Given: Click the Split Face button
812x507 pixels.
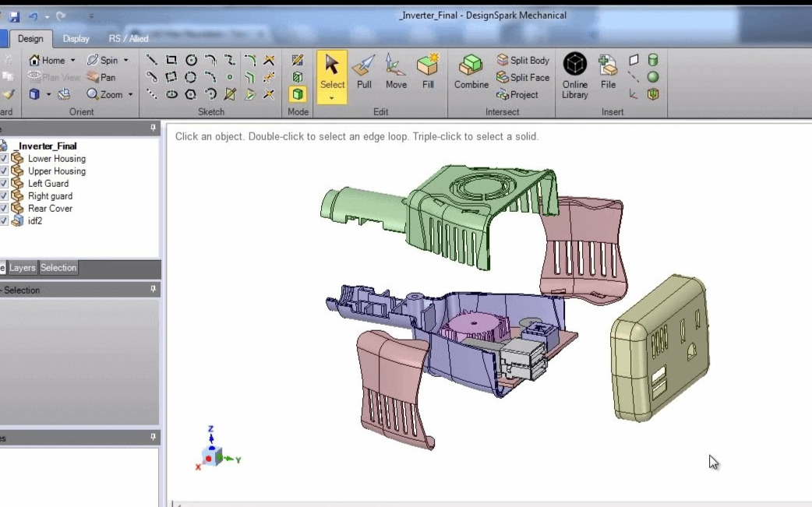Looking at the screenshot, I should point(523,77).
